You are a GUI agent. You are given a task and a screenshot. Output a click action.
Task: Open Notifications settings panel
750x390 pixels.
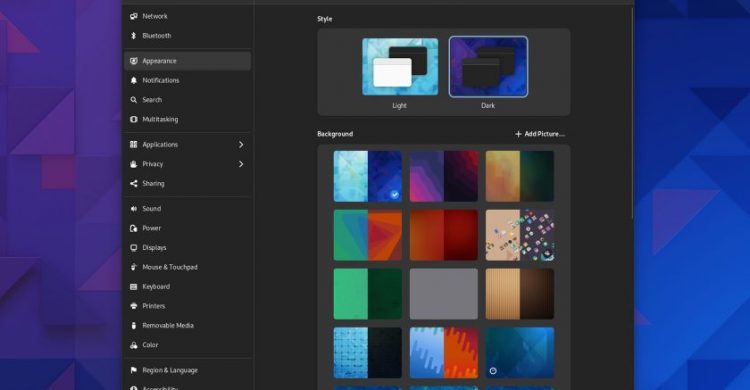tap(187, 80)
